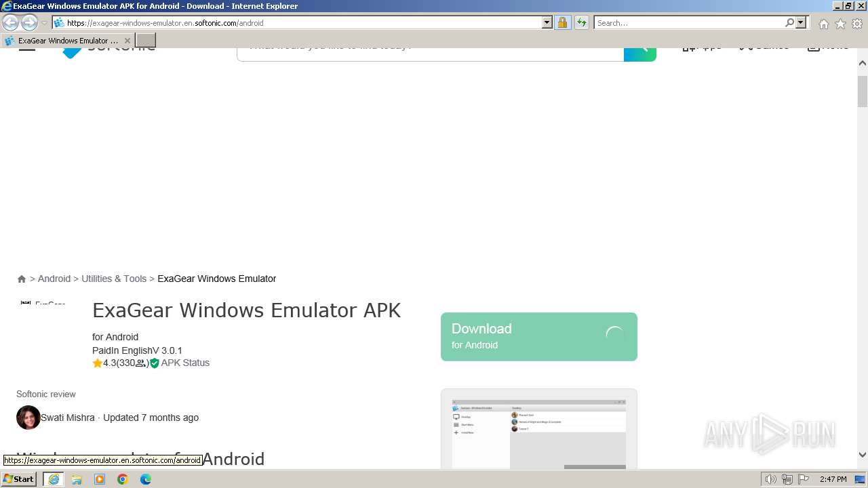Open the search provider dropdown arrow
The height and width of the screenshot is (488, 868).
click(x=801, y=22)
